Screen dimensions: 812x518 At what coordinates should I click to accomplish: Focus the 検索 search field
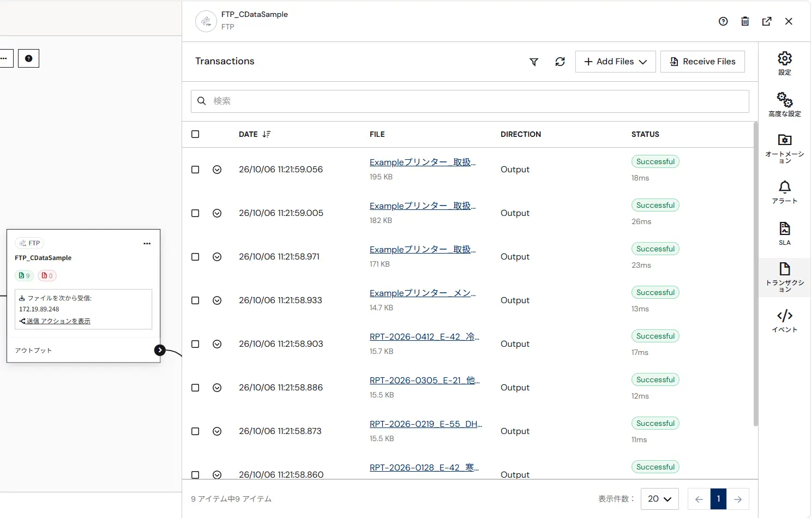pyautogui.click(x=470, y=101)
